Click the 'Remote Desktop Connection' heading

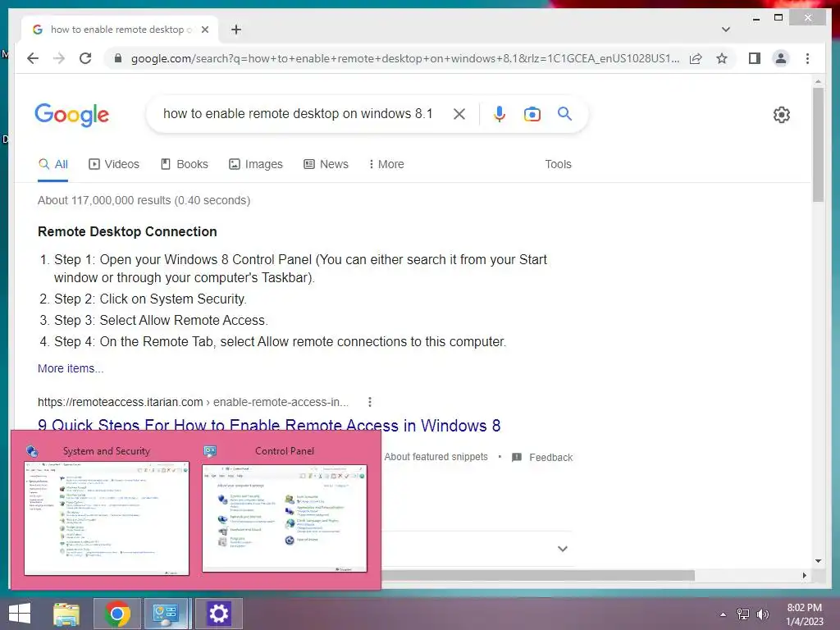(127, 231)
